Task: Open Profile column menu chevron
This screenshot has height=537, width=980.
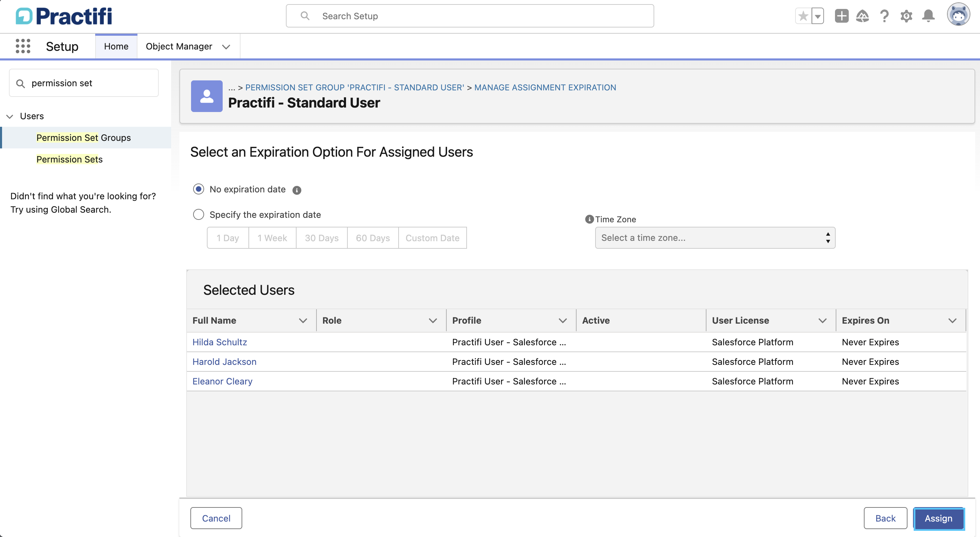Action: 563,321
